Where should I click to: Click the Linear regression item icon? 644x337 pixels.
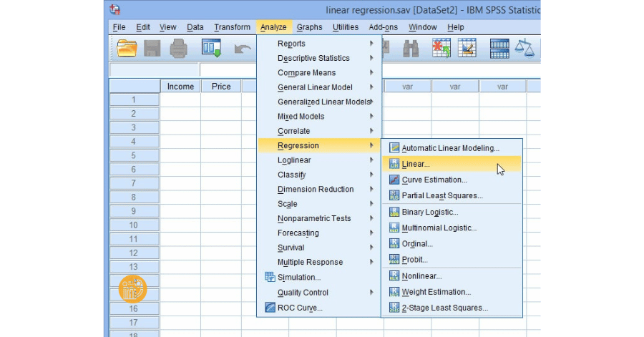(394, 164)
